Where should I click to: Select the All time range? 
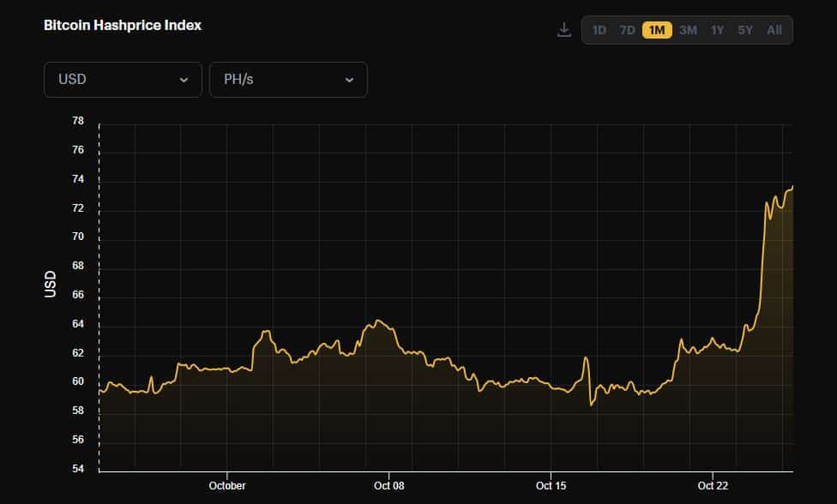coord(774,30)
